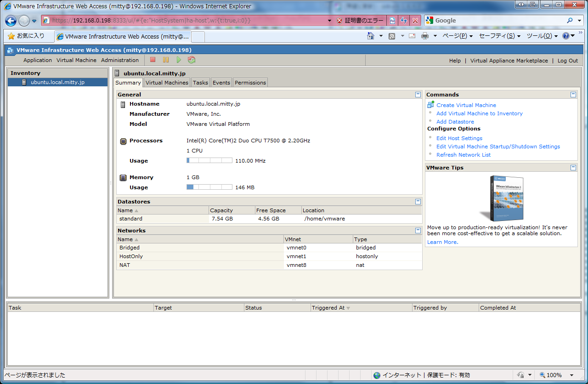The height and width of the screenshot is (384, 588).
Task: Open the Print options dropdown arrow
Action: [435, 36]
